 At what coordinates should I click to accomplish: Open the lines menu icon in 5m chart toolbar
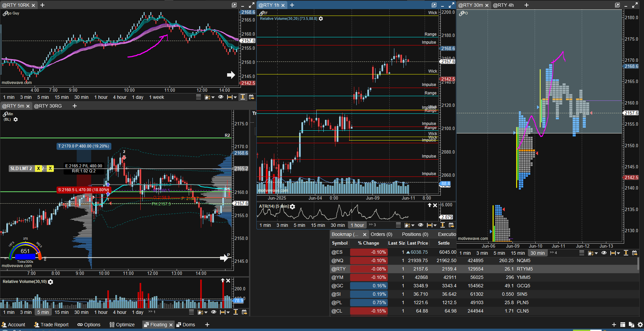[x=191, y=312]
